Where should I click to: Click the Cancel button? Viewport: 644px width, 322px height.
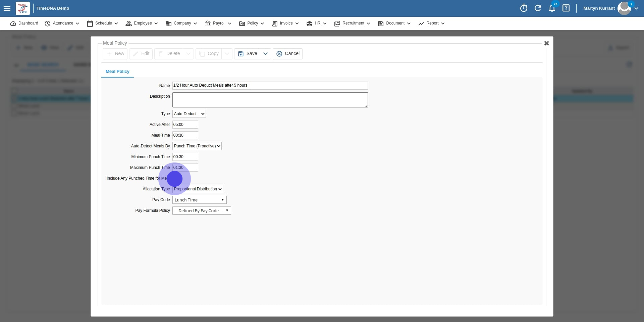tap(288, 54)
